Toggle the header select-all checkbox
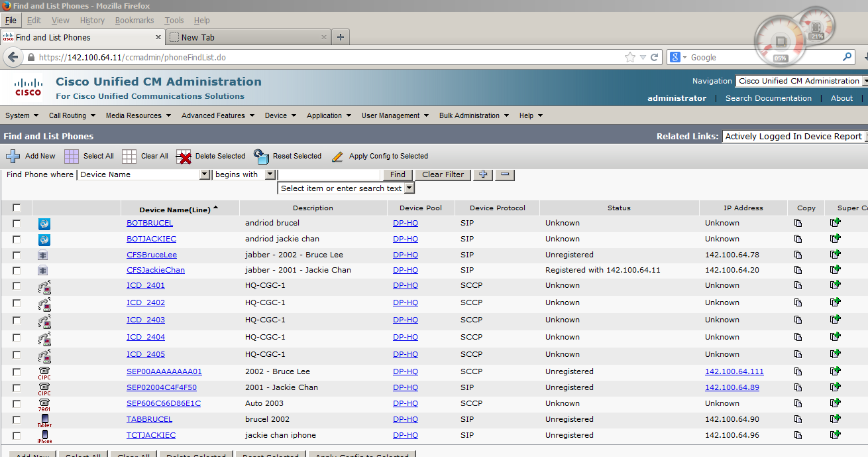This screenshot has height=457, width=868. [17, 208]
